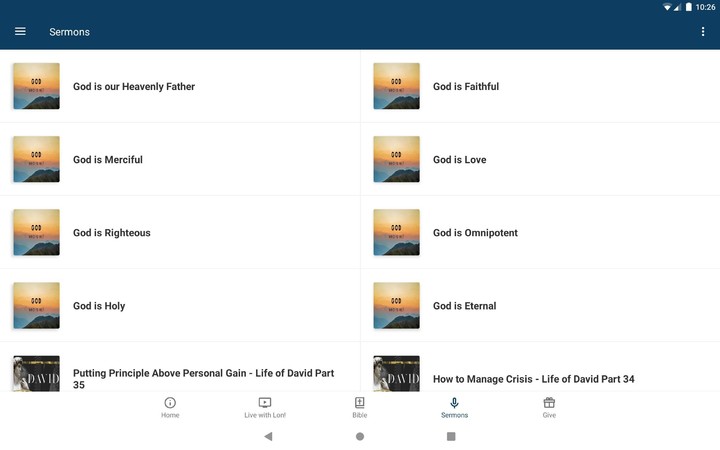Open the Bible tab
Viewport: 720px width, 450px height.
coord(360,407)
